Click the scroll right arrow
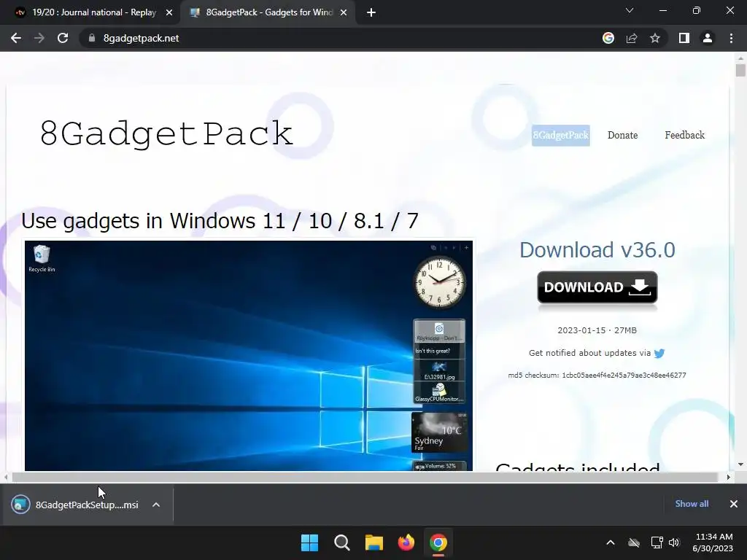Viewport: 747px width, 560px height. tap(728, 477)
